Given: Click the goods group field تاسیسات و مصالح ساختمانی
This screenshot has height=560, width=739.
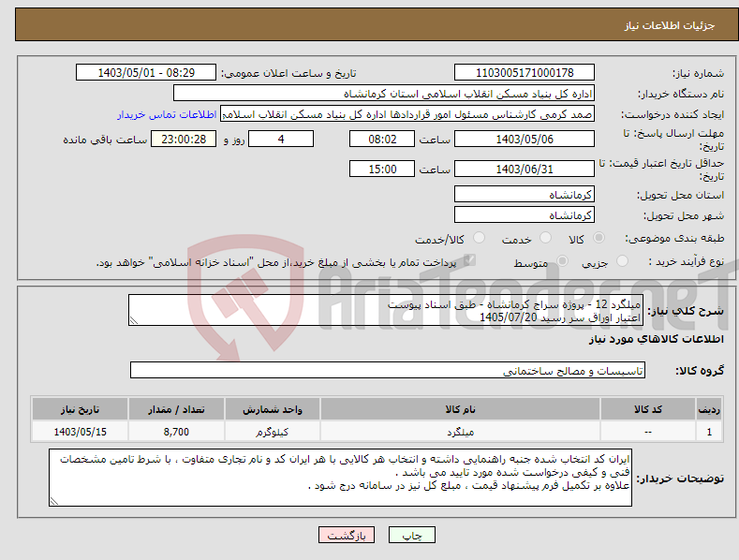Looking at the screenshot, I should pos(388,371).
